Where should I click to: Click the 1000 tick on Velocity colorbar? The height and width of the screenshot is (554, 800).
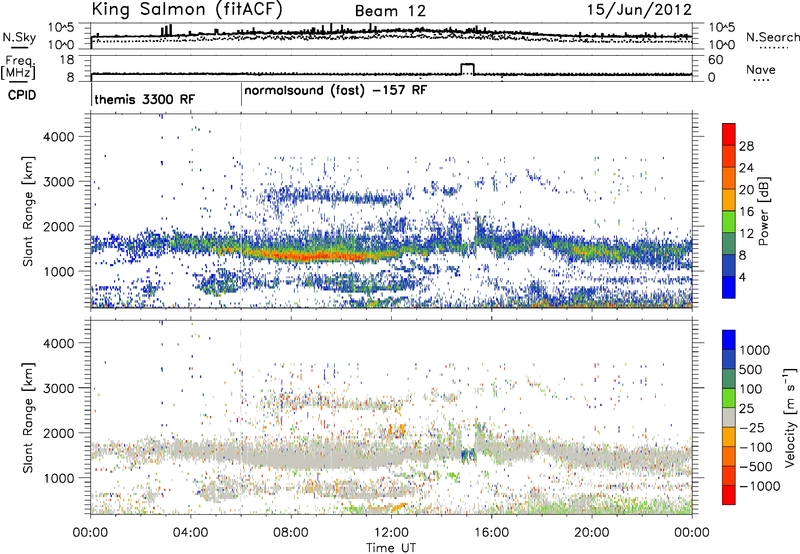click(754, 350)
